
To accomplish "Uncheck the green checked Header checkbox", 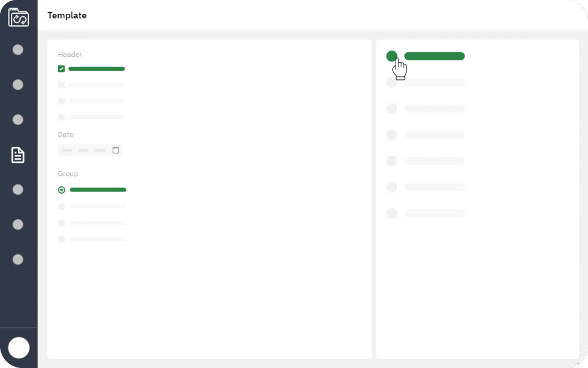I will tap(61, 69).
